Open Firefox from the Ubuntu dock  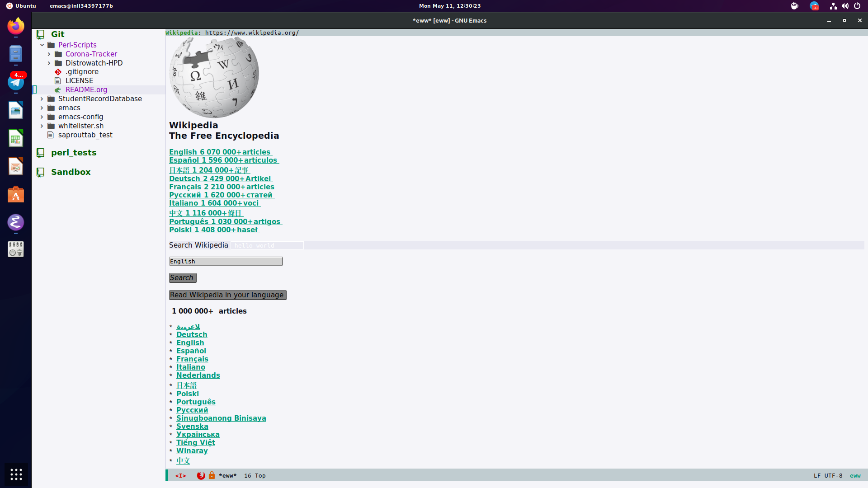(16, 26)
